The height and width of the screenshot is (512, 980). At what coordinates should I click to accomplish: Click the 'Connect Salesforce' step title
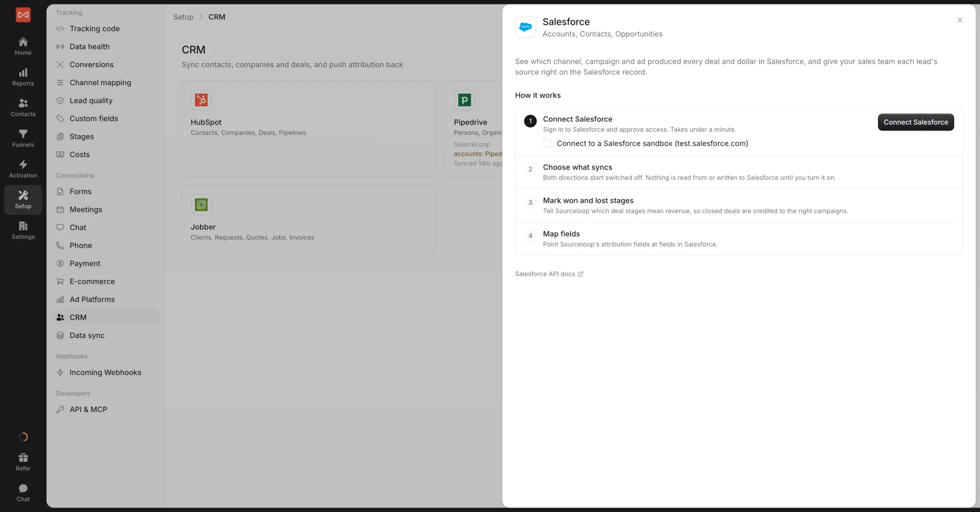pyautogui.click(x=577, y=119)
